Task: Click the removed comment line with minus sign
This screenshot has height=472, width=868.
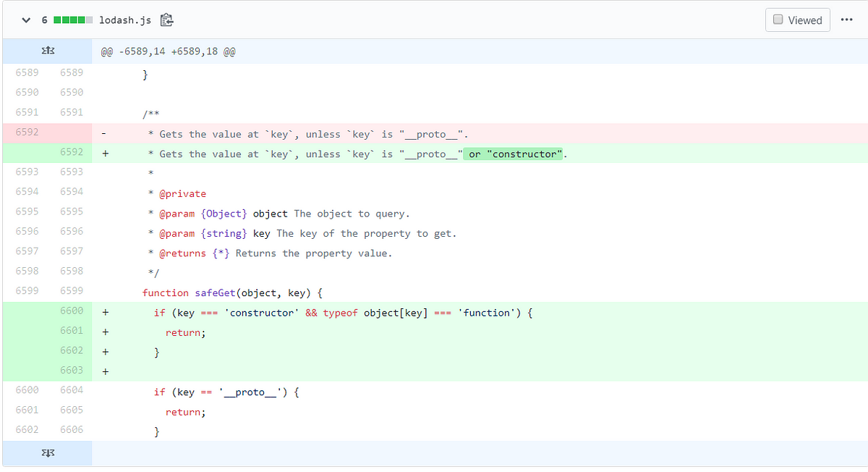Action: (480, 132)
